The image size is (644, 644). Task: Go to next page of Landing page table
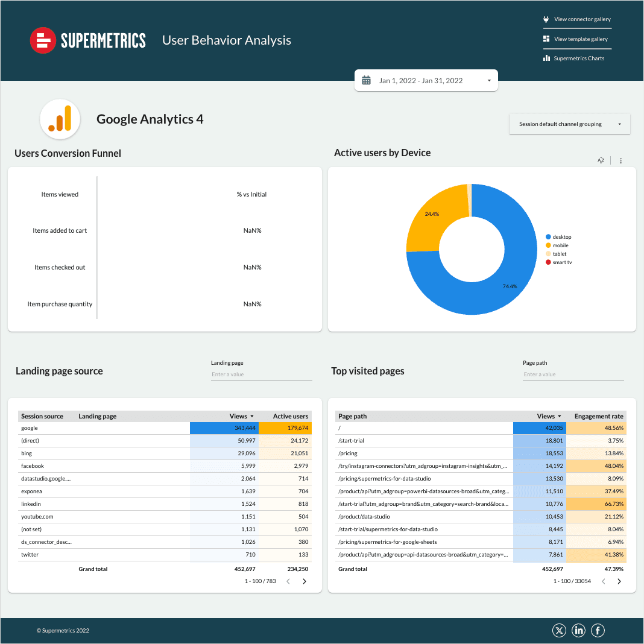click(x=304, y=581)
